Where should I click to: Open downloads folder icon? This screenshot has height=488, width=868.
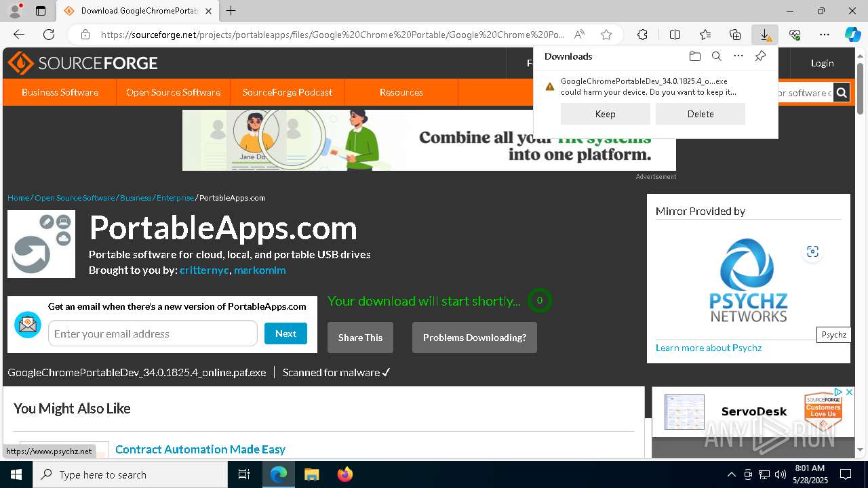point(694,56)
